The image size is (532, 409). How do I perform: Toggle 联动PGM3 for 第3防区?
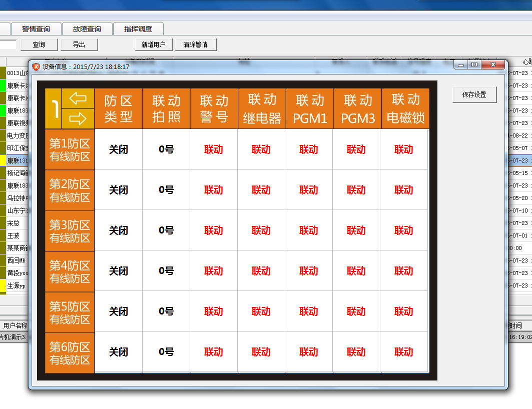(x=356, y=230)
